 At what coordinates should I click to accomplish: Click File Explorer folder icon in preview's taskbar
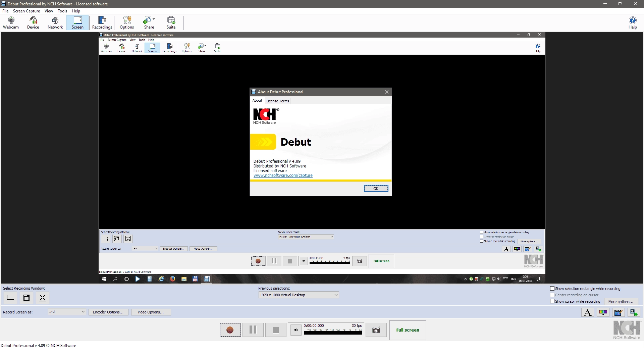tap(184, 279)
